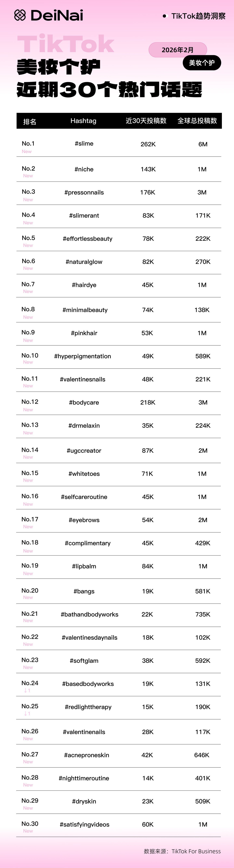
Task: Click the New label under No.1
Action: [x=27, y=152]
